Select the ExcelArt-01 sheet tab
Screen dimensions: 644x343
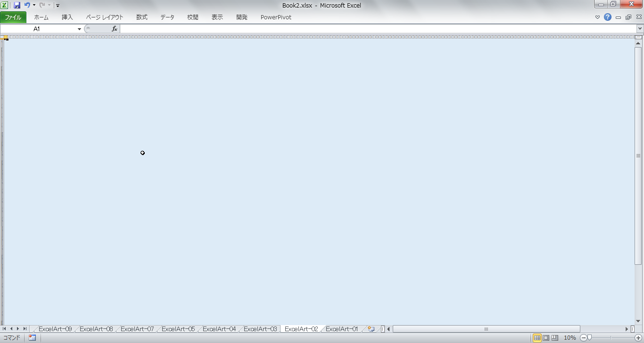coord(342,329)
